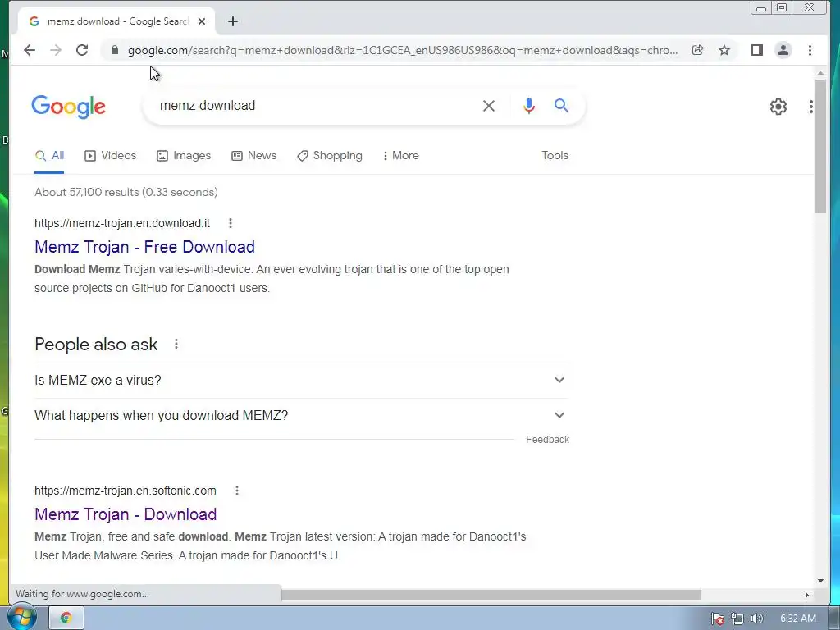Screen dimensions: 840x630
Task: Open Windows Start menu
Action: point(21,617)
